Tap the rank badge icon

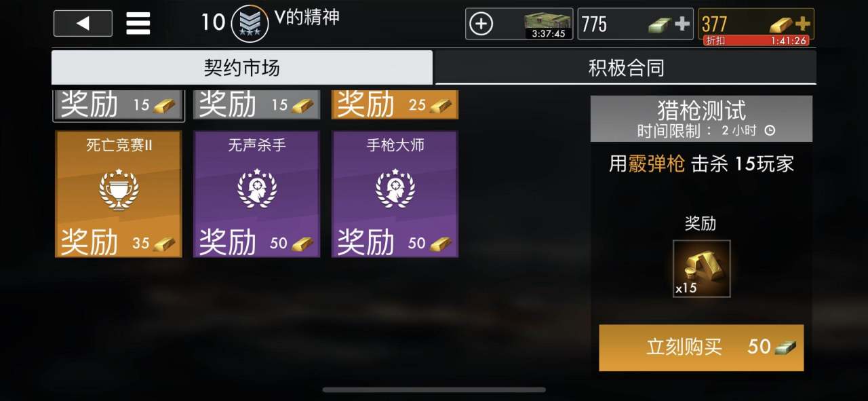click(x=250, y=24)
